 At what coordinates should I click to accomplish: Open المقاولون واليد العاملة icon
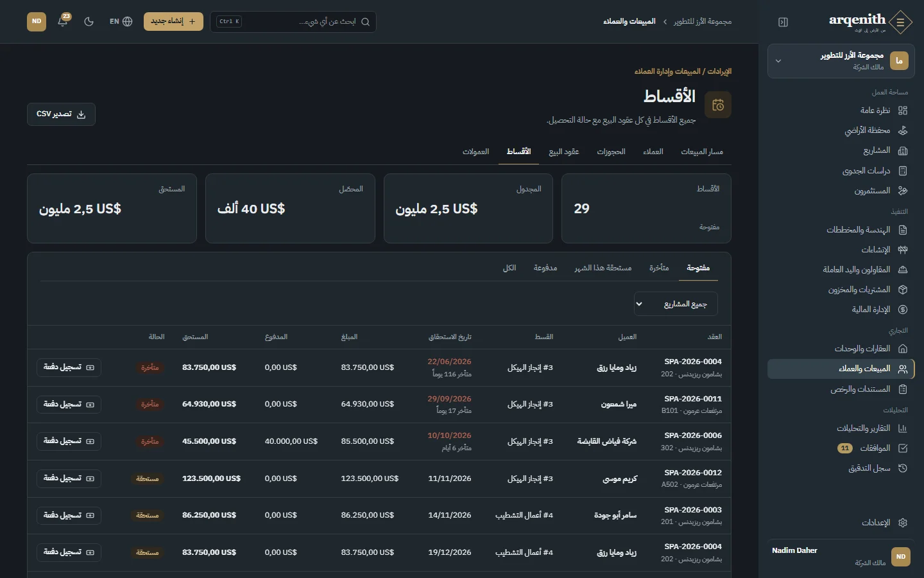coord(903,270)
